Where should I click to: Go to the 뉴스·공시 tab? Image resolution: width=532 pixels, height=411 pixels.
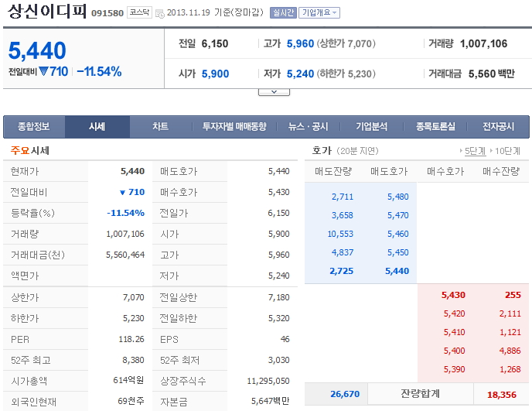pyautogui.click(x=308, y=127)
